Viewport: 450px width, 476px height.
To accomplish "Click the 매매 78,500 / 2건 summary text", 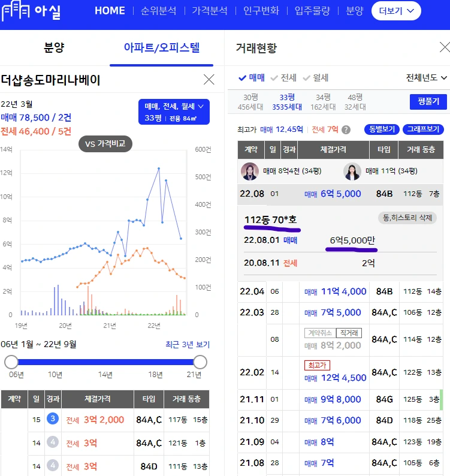I will point(36,118).
